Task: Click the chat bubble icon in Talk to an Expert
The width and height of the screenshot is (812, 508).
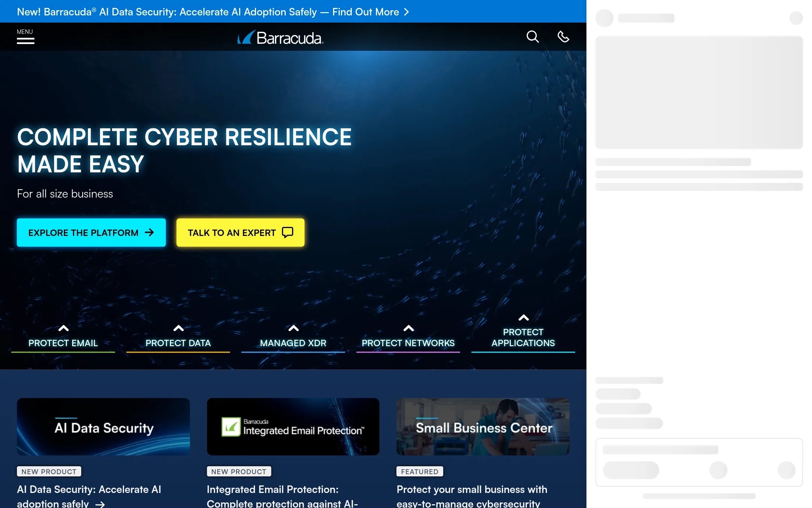Action: tap(288, 233)
